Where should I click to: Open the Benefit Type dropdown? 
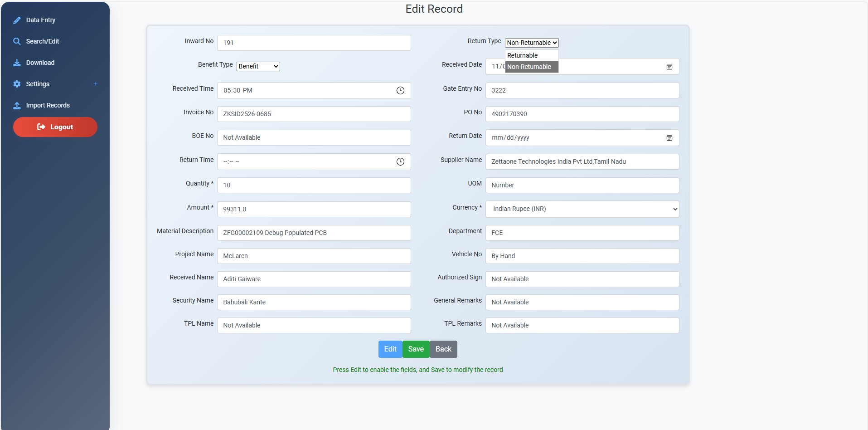[258, 66]
